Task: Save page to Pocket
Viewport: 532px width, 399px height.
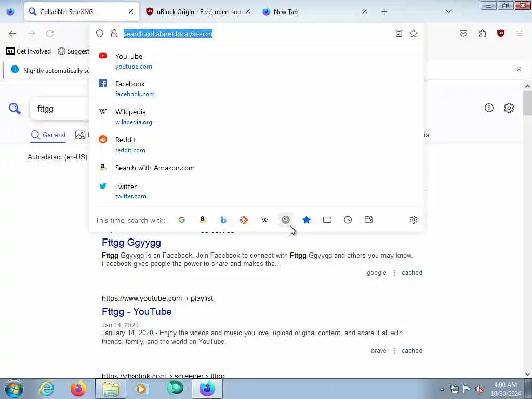Action: coord(463,33)
